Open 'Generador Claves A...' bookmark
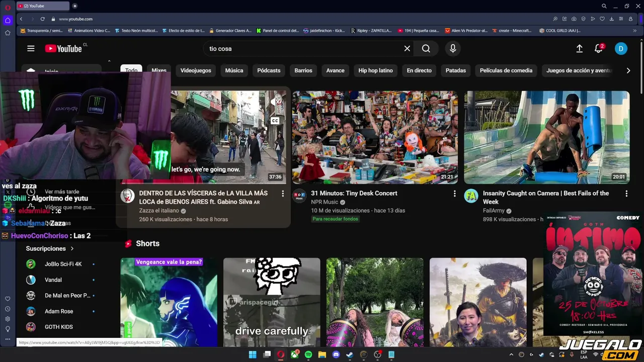Viewport: 644px width, 362px height. 230,31
